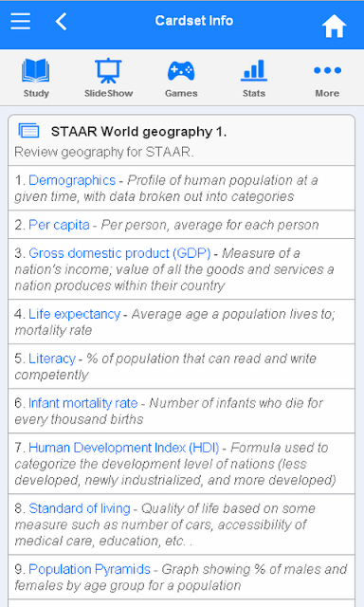Start the SlideShow presentation icon

click(x=109, y=71)
